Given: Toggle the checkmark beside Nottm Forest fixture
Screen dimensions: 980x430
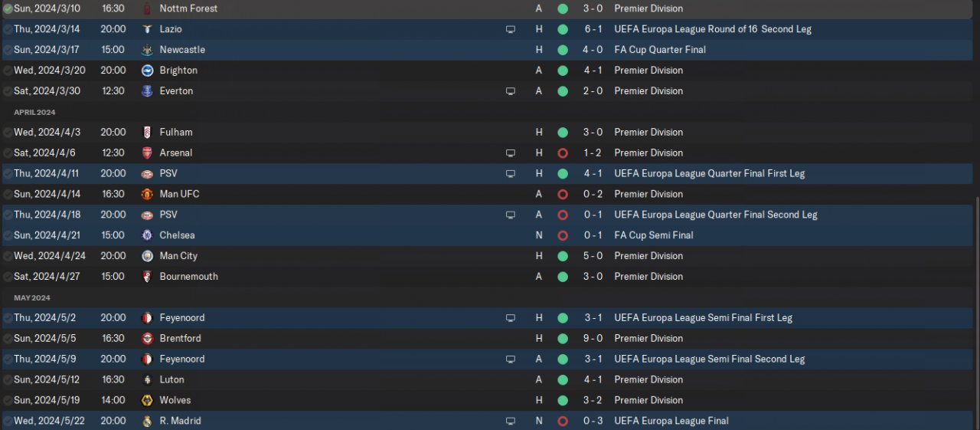Looking at the screenshot, I should [8, 8].
